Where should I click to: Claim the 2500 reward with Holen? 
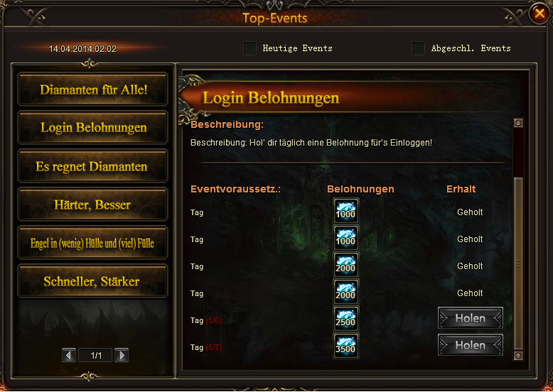pyautogui.click(x=471, y=318)
